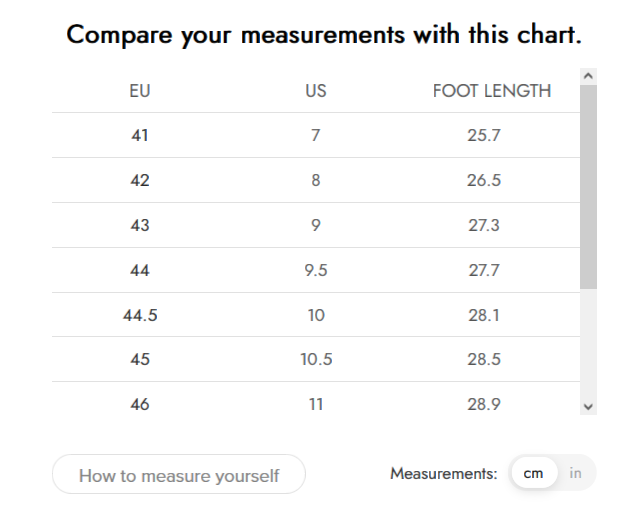The width and height of the screenshot is (628, 511).
Task: Click the scroll up arrow of the chart
Action: click(x=588, y=76)
